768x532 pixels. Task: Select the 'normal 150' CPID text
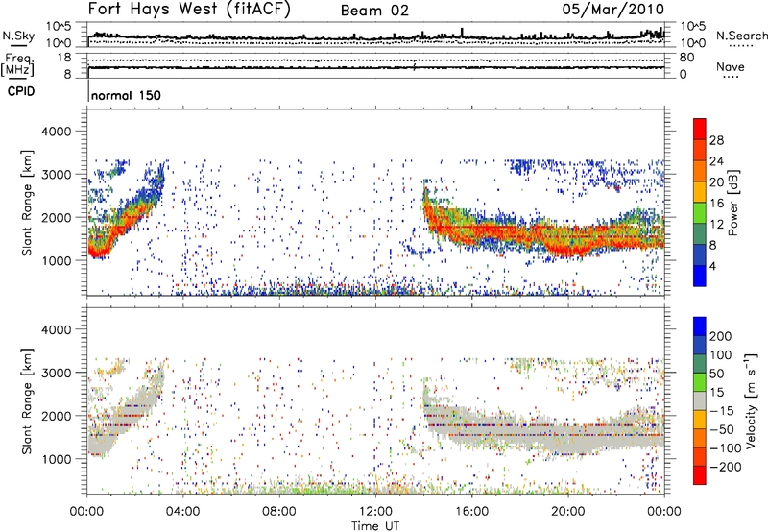(x=126, y=95)
